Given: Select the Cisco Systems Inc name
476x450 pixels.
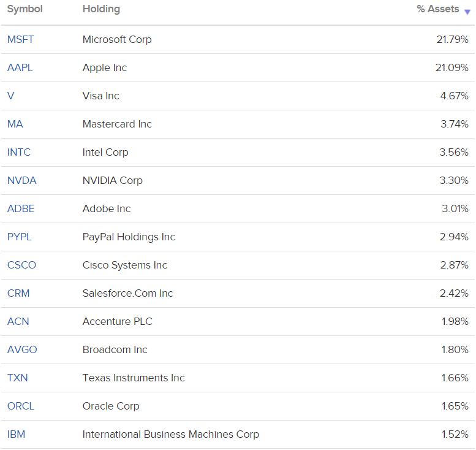Looking at the screenshot, I should pos(125,265).
